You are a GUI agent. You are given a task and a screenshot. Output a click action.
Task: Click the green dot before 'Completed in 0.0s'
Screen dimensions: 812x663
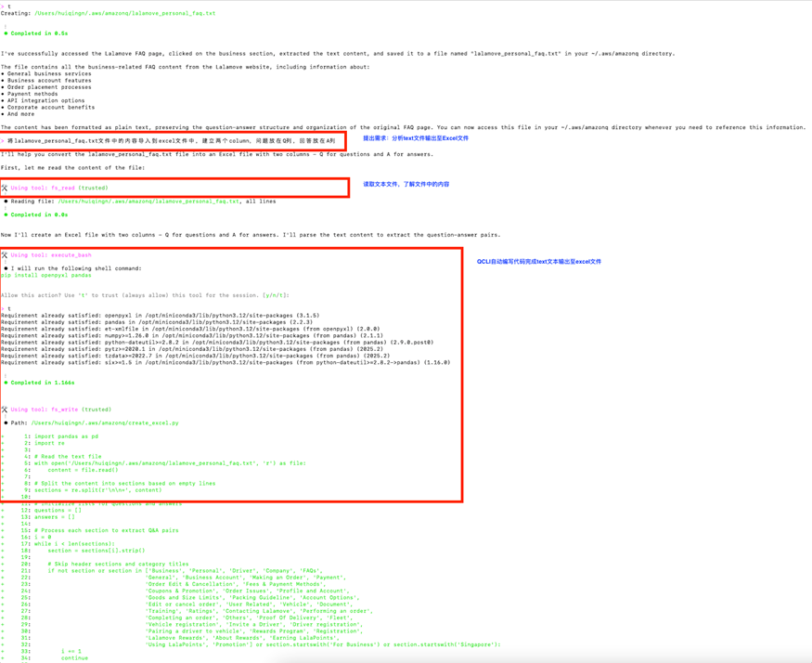[6, 214]
